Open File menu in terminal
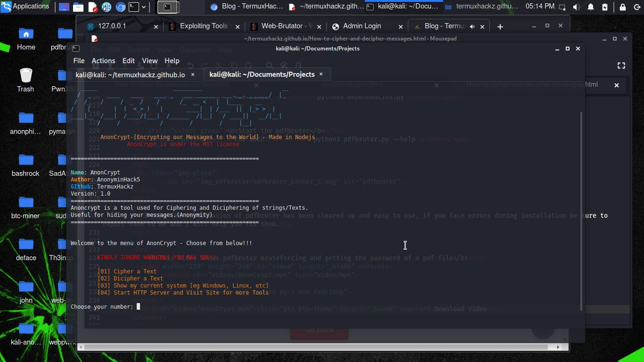Image resolution: width=644 pixels, height=362 pixels. pyautogui.click(x=79, y=61)
